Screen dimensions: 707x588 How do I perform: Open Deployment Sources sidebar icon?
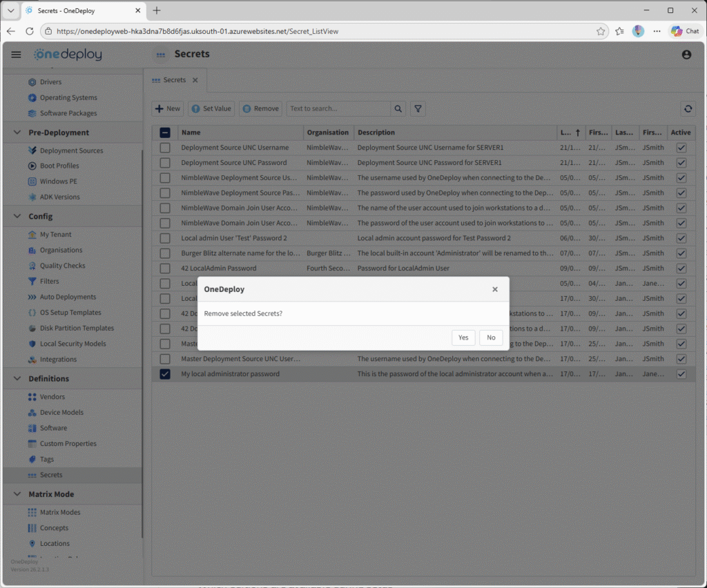(32, 150)
